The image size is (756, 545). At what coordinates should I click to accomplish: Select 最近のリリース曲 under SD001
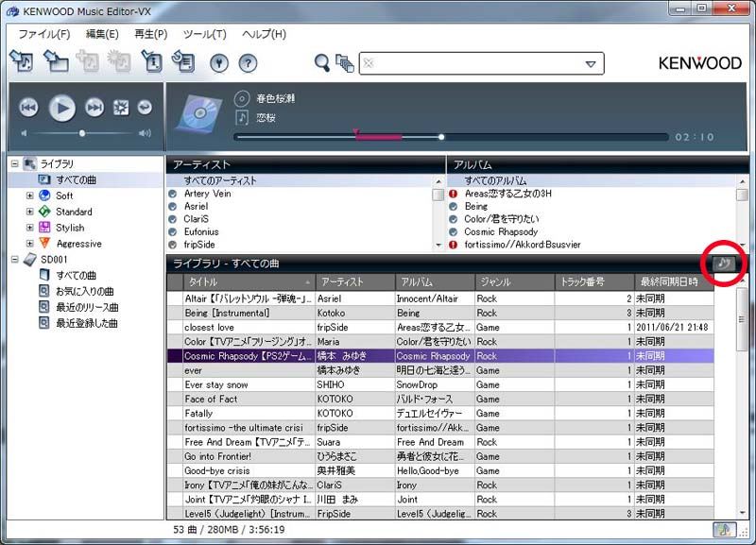pos(87,307)
